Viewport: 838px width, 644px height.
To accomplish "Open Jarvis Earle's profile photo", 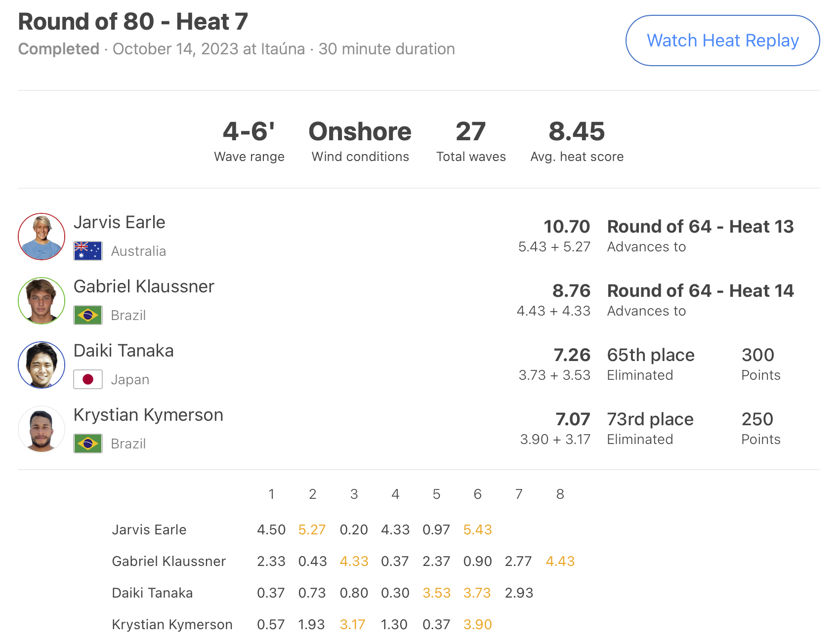I will pyautogui.click(x=42, y=237).
